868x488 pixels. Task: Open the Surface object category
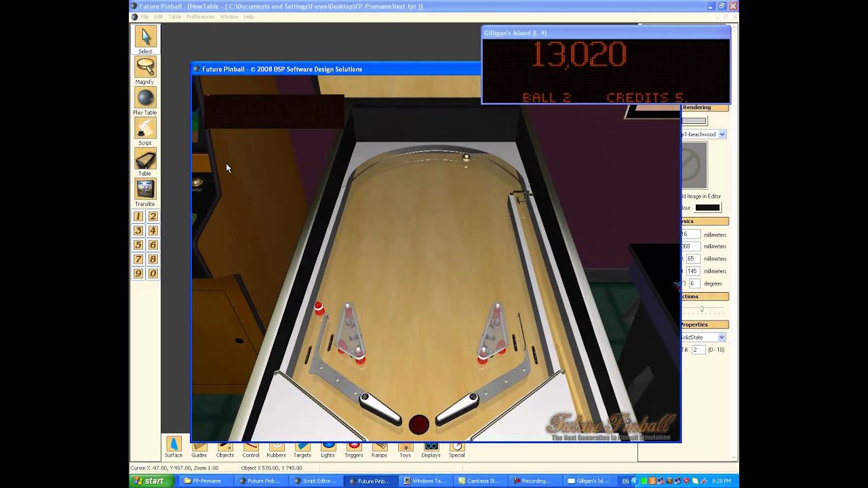[174, 447]
